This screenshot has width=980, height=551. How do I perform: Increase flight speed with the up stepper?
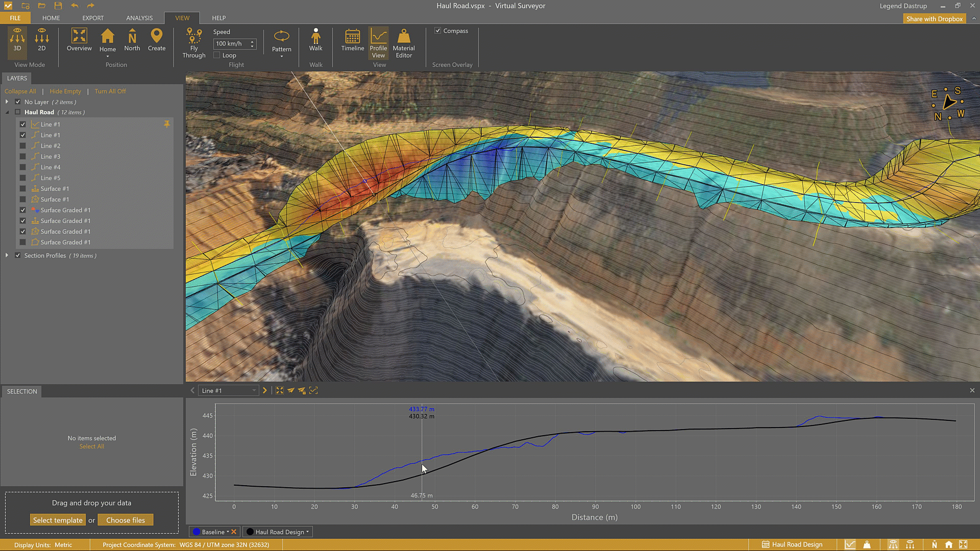252,41
